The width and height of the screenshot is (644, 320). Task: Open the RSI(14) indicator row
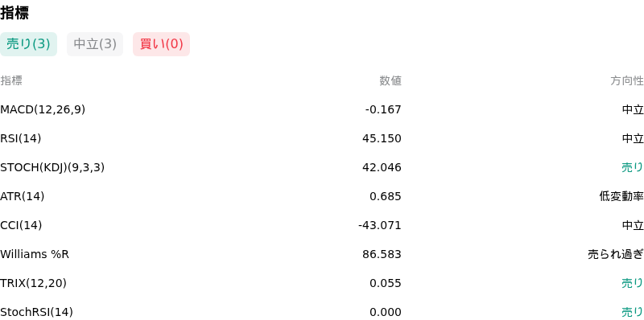[322, 138]
